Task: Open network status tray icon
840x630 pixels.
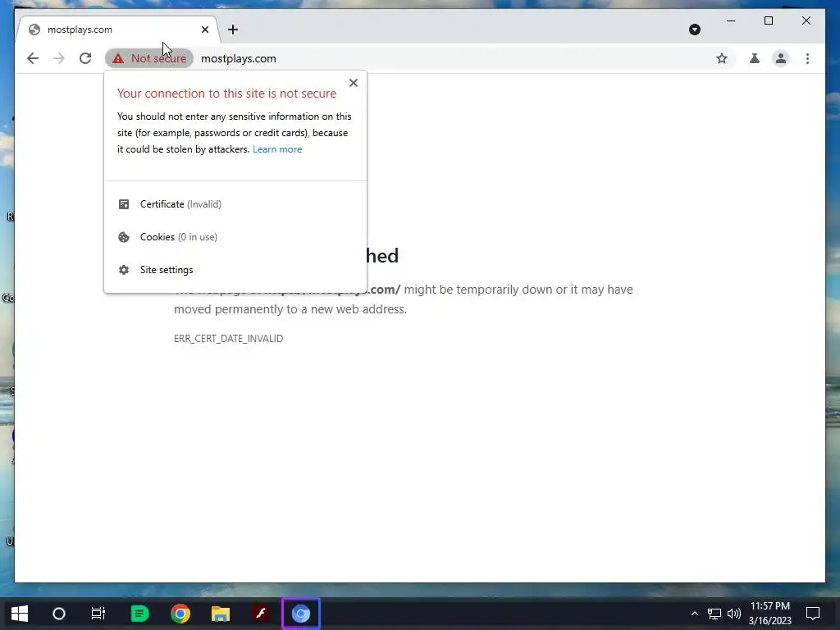Action: (x=714, y=614)
